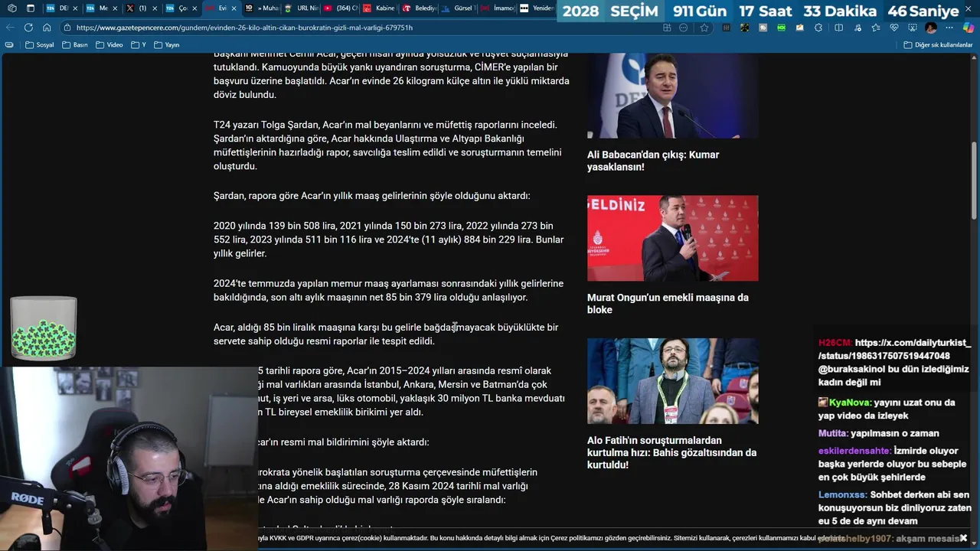Image resolution: width=980 pixels, height=551 pixels.
Task: Switch to the Muhalif tab
Action: point(262,8)
